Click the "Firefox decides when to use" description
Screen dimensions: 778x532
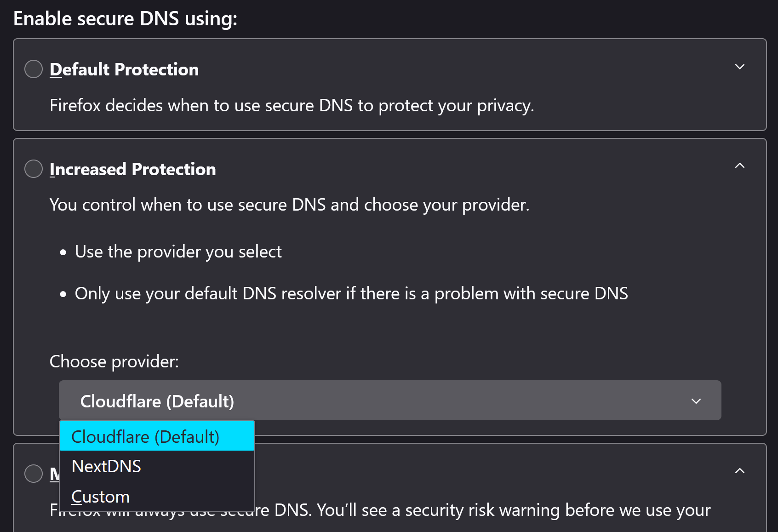(292, 106)
